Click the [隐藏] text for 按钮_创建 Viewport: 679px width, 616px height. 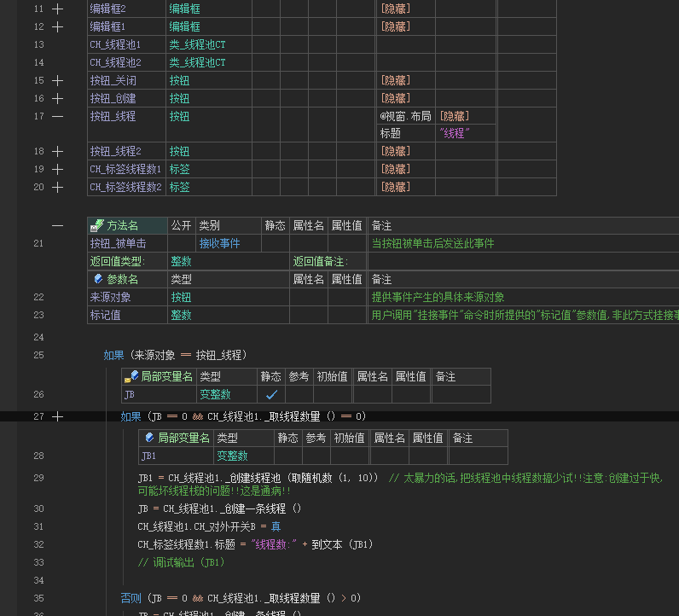(x=395, y=98)
